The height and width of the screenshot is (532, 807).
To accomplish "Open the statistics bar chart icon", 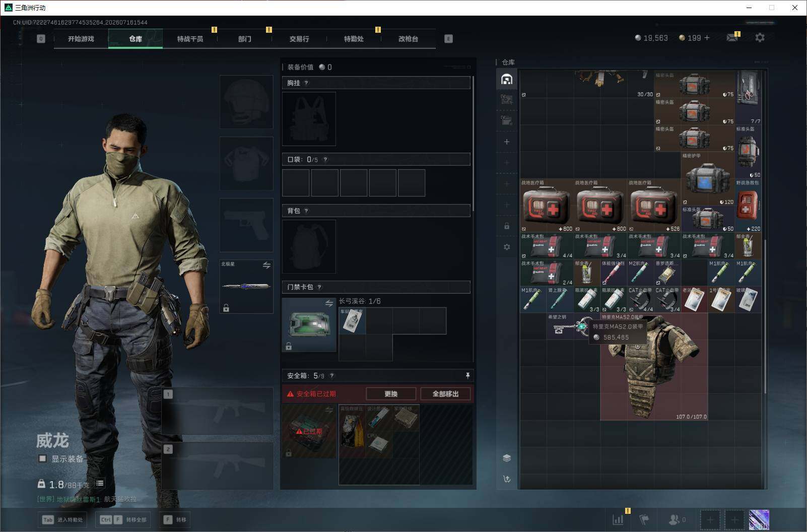I will [618, 519].
